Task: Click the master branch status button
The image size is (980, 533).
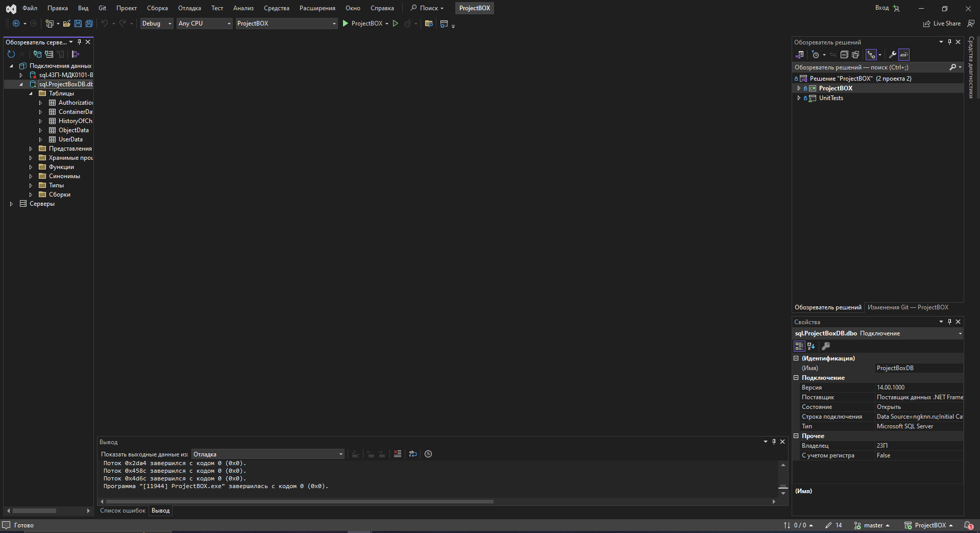Action: [872, 525]
